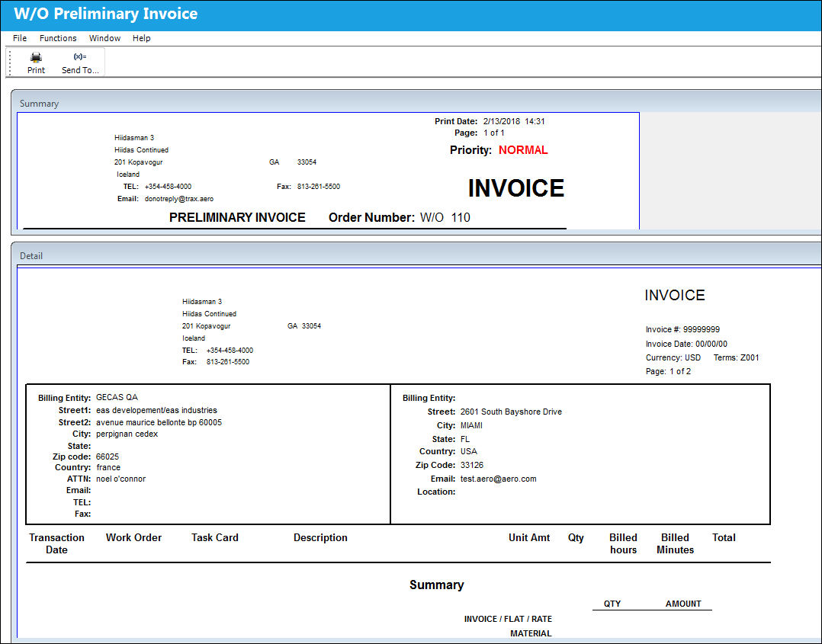Click print date 2/13/2018 14:31
This screenshot has width=822, height=644.
click(x=514, y=121)
